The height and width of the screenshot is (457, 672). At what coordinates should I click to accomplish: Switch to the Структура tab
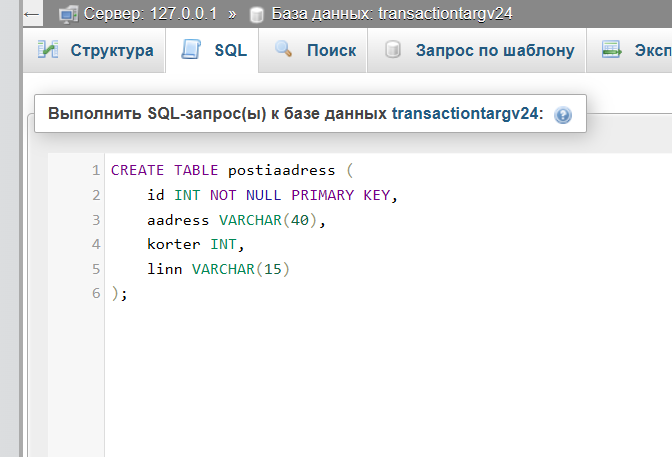click(x=94, y=50)
